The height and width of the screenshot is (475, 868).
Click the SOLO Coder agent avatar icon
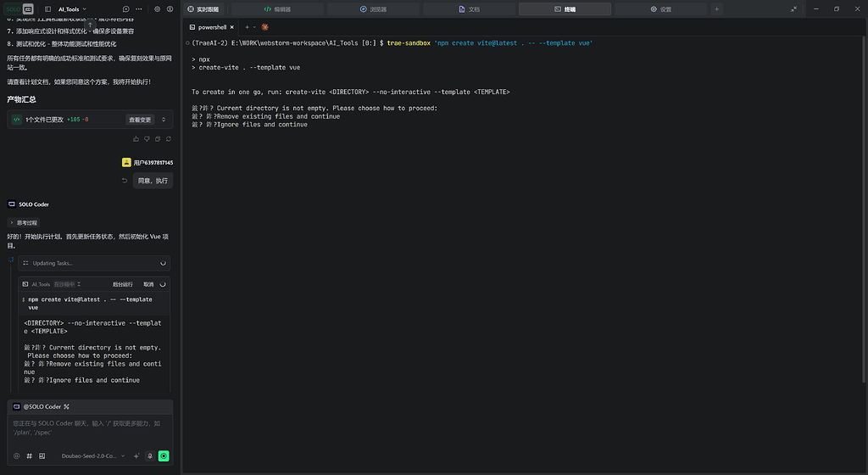pyautogui.click(x=12, y=204)
